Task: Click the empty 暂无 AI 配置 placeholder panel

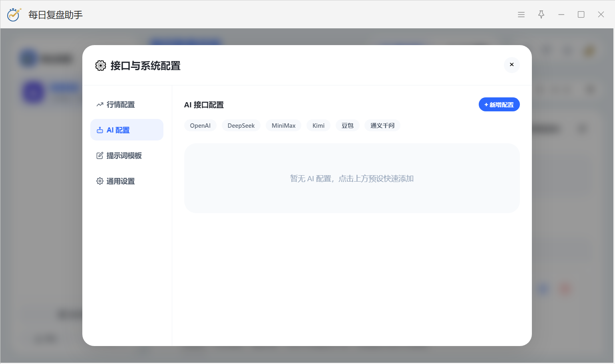Action: point(352,178)
